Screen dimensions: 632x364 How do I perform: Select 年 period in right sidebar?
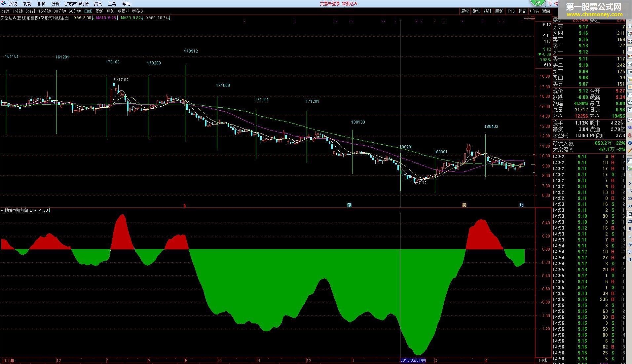(630, 259)
